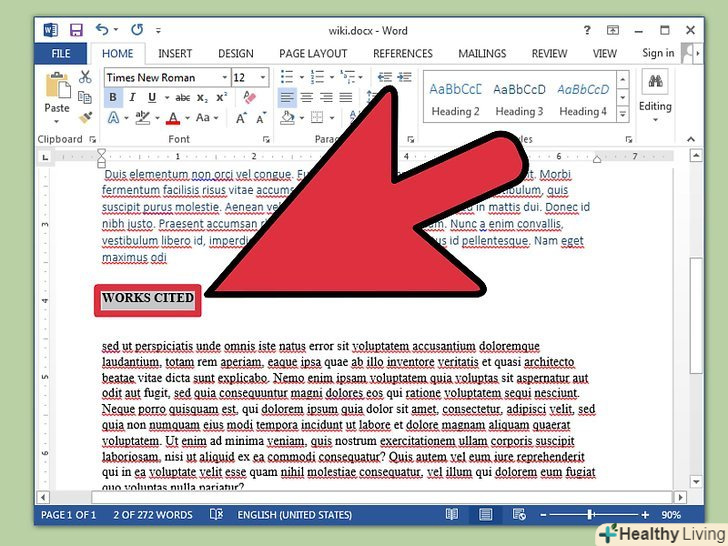Apply the Heading 2 style
This screenshot has width=728, height=546.
coord(455,98)
